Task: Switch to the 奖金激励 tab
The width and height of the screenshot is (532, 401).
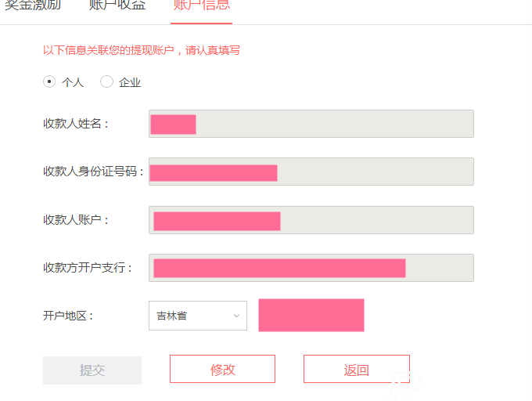Action: click(x=32, y=5)
